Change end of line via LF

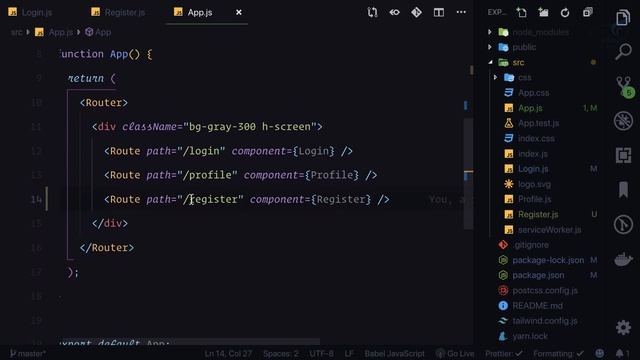(x=349, y=353)
